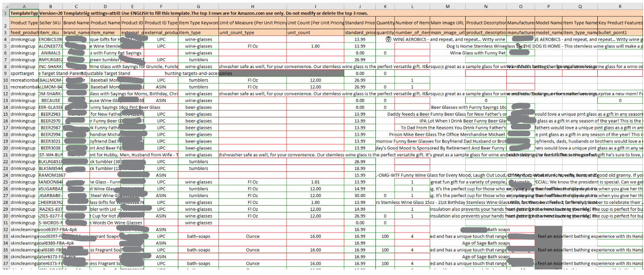The image size is (644, 275).
Task: Click the 'Ounce' cell in row 33
Action: tap(252, 236)
